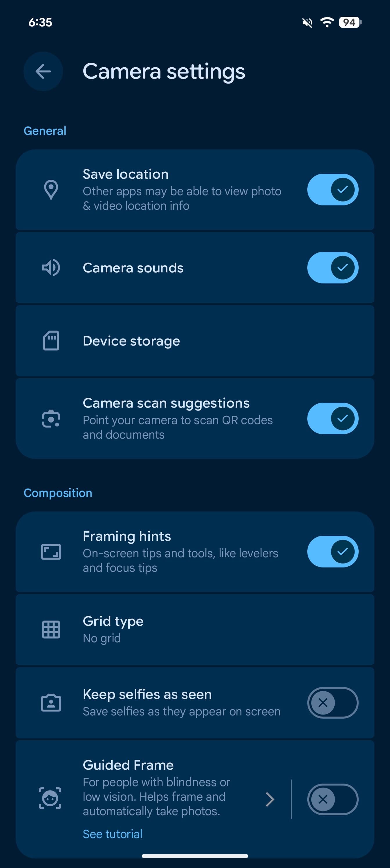
Task: Turn off Camera sounds switch
Action: [332, 268]
